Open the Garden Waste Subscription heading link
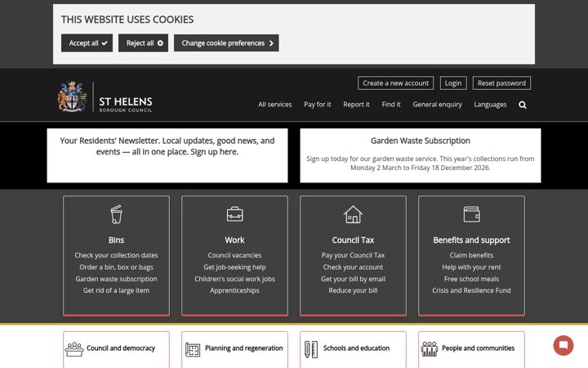This screenshot has height=368, width=588. tap(421, 141)
